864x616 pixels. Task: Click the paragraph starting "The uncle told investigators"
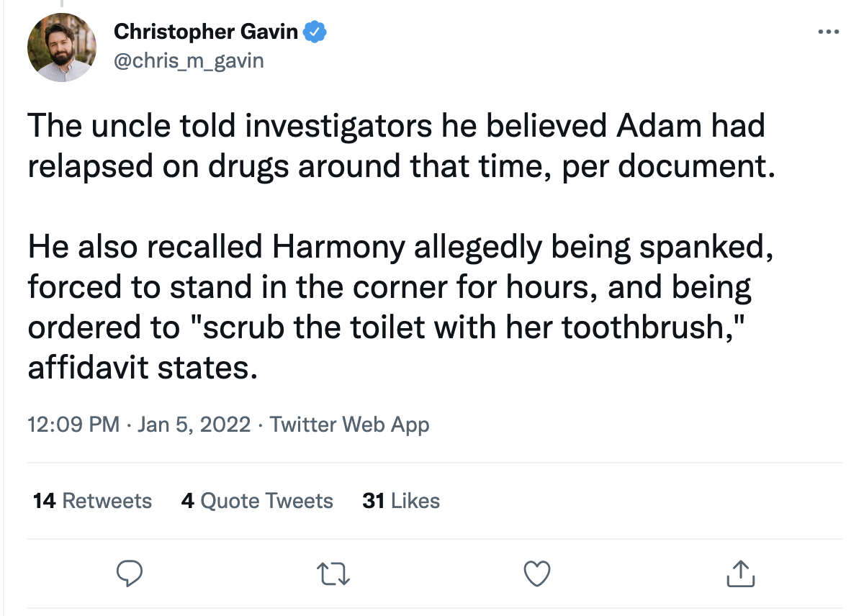point(396,146)
